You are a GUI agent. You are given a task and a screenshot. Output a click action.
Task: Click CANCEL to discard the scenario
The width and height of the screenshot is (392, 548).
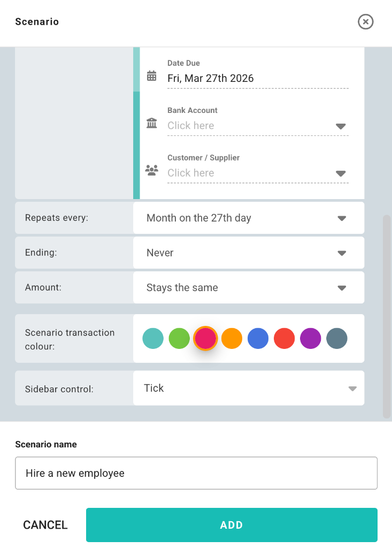point(45,525)
